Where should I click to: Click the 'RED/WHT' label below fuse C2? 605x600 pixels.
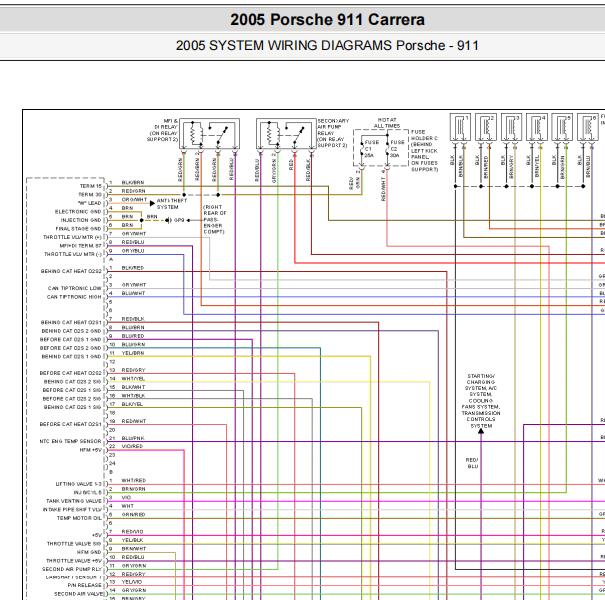[x=383, y=189]
